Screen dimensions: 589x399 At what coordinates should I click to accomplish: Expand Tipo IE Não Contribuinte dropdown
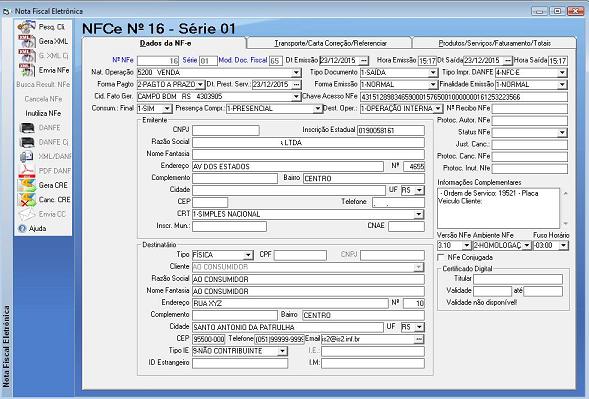click(x=282, y=351)
